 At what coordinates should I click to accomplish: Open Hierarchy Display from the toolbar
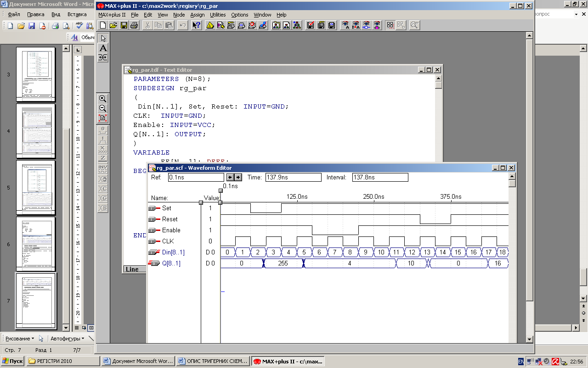click(210, 25)
